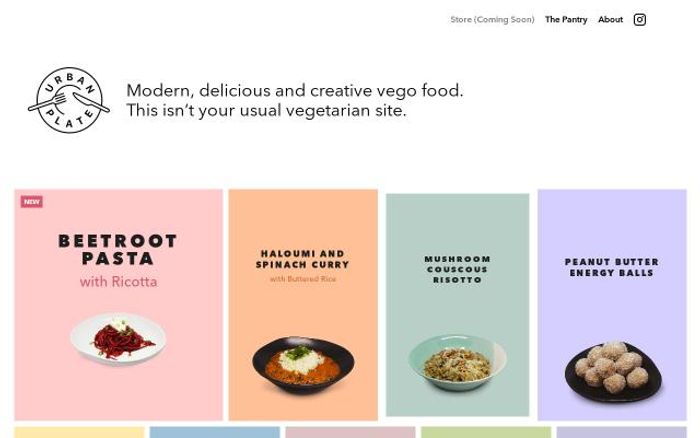Viewport: 700px width, 438px height.
Task: Open the Instagram icon link
Action: pos(640,20)
